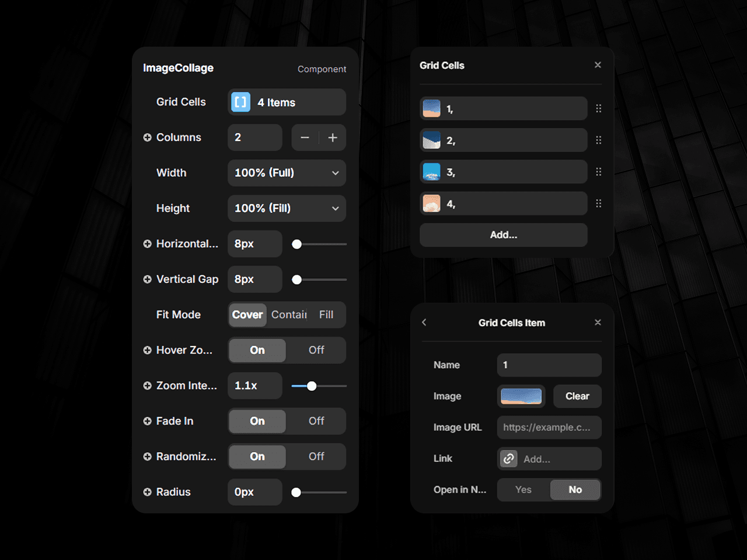Select the grid cell row labeled 3,

click(504, 171)
